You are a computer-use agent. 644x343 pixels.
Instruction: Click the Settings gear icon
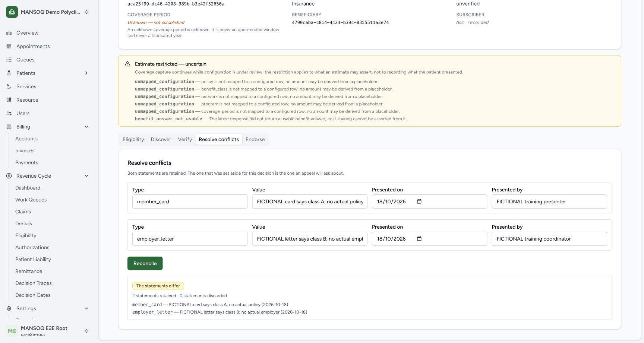9,308
